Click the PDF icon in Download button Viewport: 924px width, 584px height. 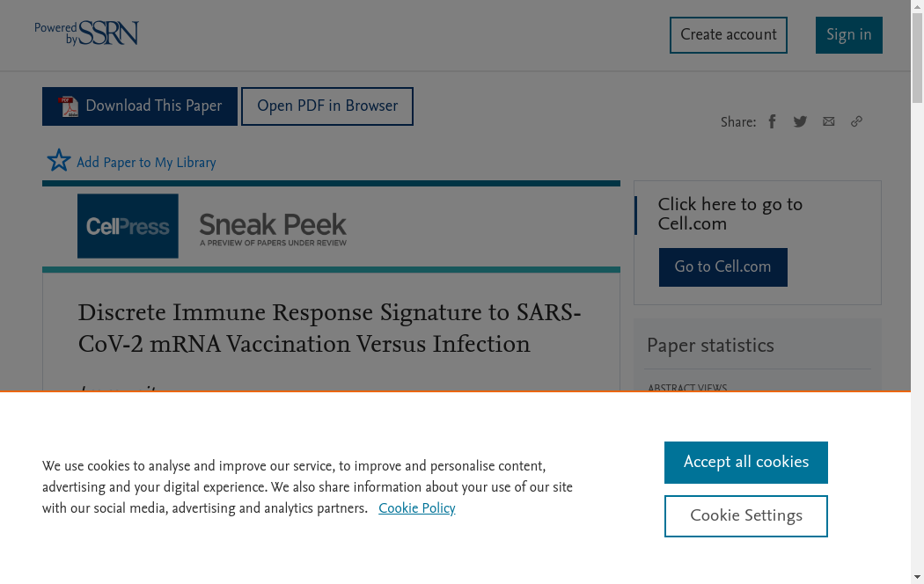tap(68, 106)
